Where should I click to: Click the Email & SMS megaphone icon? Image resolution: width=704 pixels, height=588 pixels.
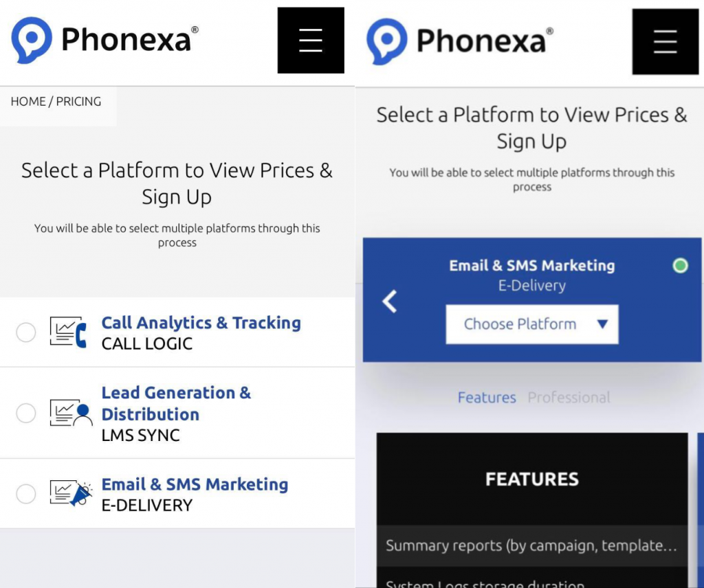pyautogui.click(x=71, y=493)
